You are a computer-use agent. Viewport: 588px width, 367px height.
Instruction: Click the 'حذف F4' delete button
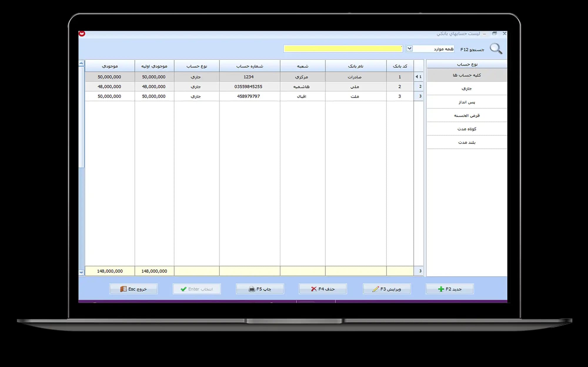pos(323,289)
